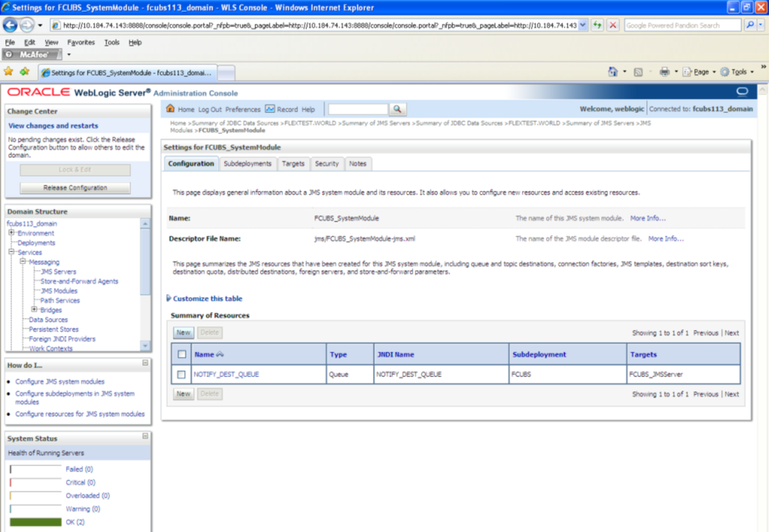Open Configure JMS system modules help link
The width and height of the screenshot is (769, 532).
[60, 382]
